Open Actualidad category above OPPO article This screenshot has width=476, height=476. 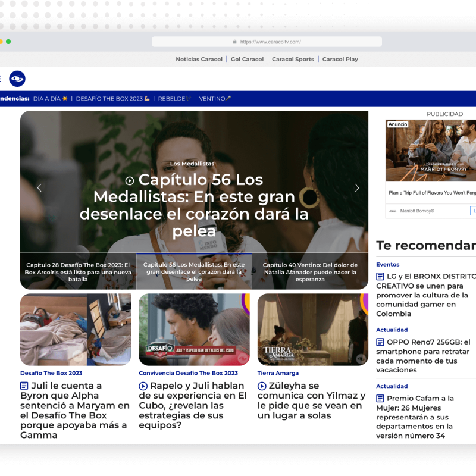(392, 330)
